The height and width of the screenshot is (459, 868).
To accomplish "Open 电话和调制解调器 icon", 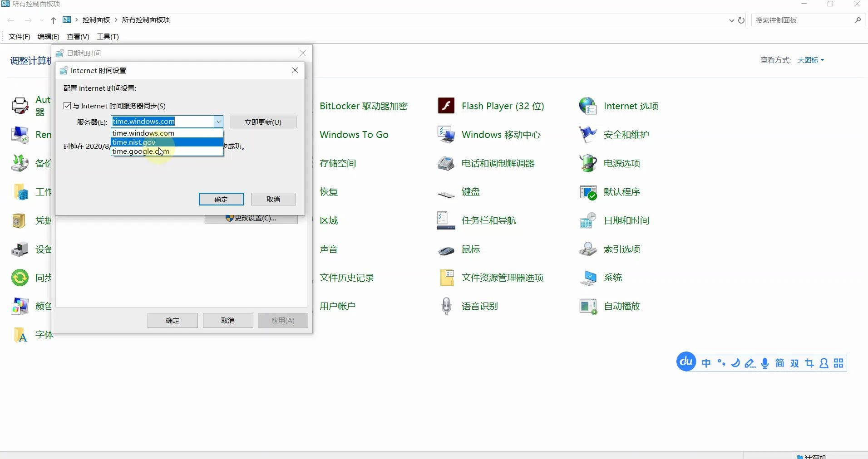I will point(446,163).
